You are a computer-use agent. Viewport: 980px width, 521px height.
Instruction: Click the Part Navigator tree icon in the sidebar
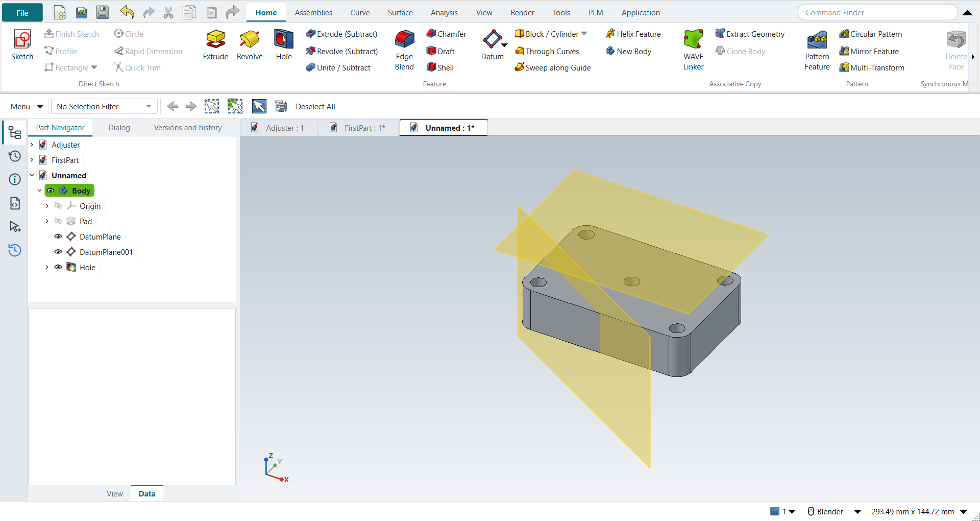(15, 133)
